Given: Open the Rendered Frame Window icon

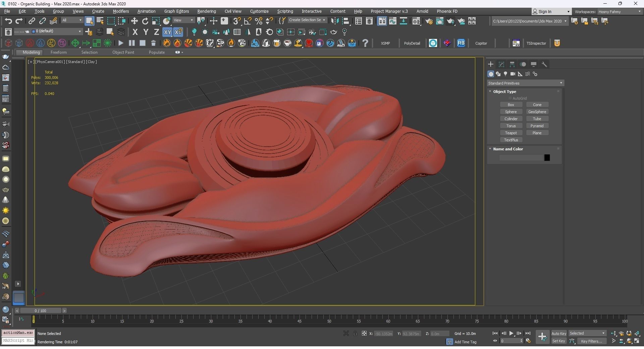Looking at the screenshot, I should click(x=440, y=21).
